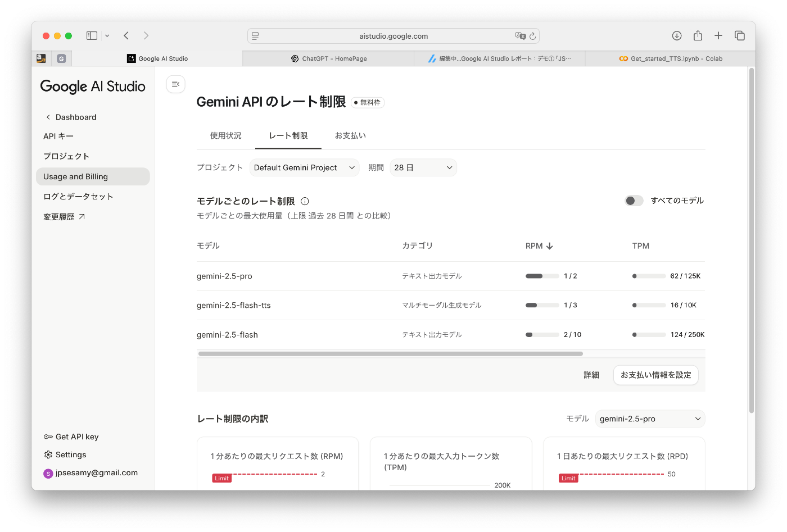Open the pinned Amazon tab icon
Image resolution: width=787 pixels, height=532 pixels.
tap(41, 58)
